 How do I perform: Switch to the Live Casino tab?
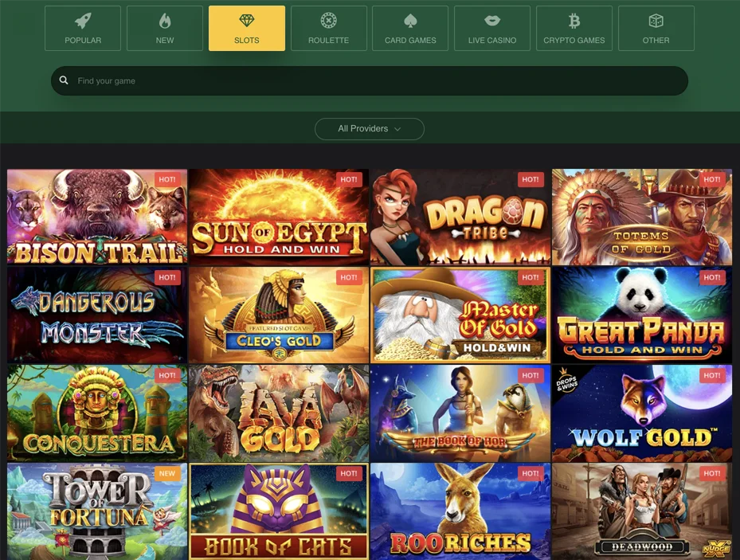point(492,29)
